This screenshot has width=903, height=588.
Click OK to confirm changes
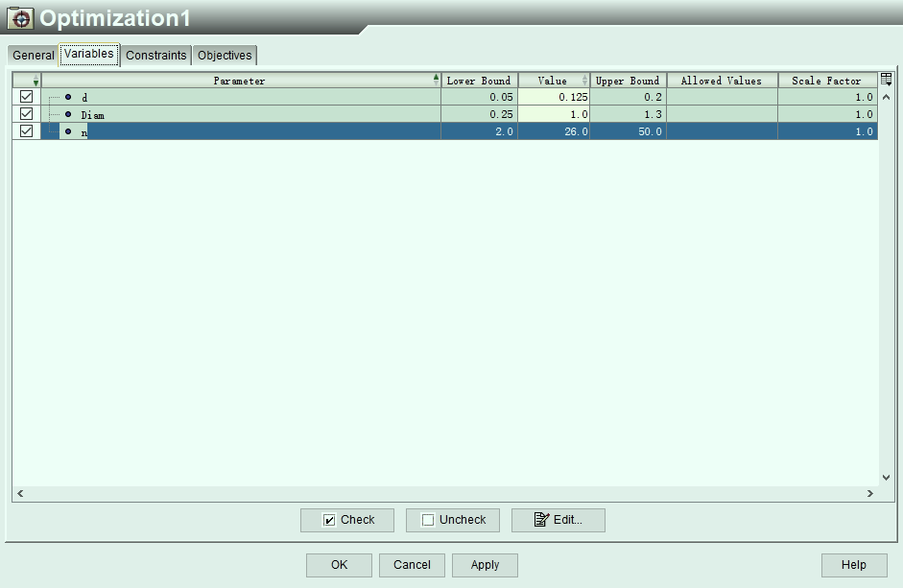tap(339, 565)
